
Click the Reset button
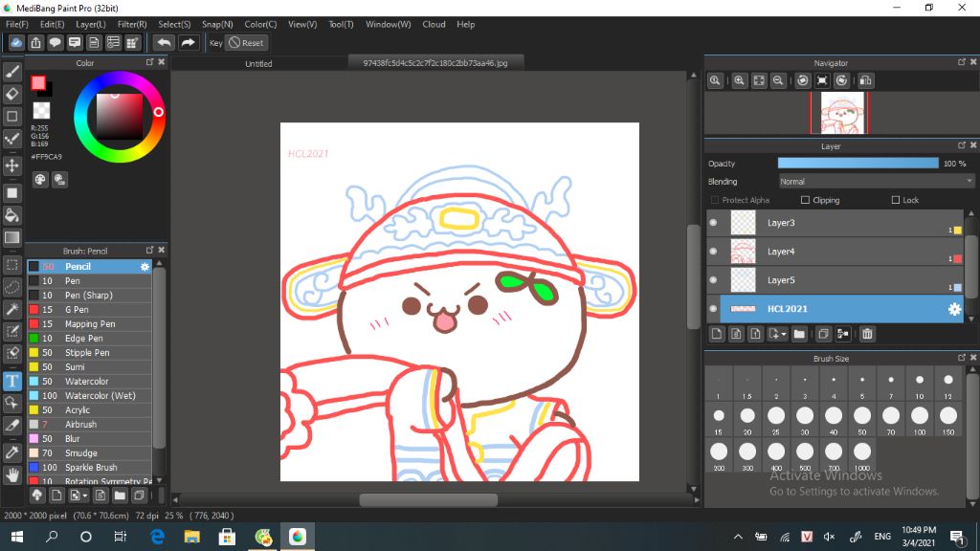tap(246, 42)
